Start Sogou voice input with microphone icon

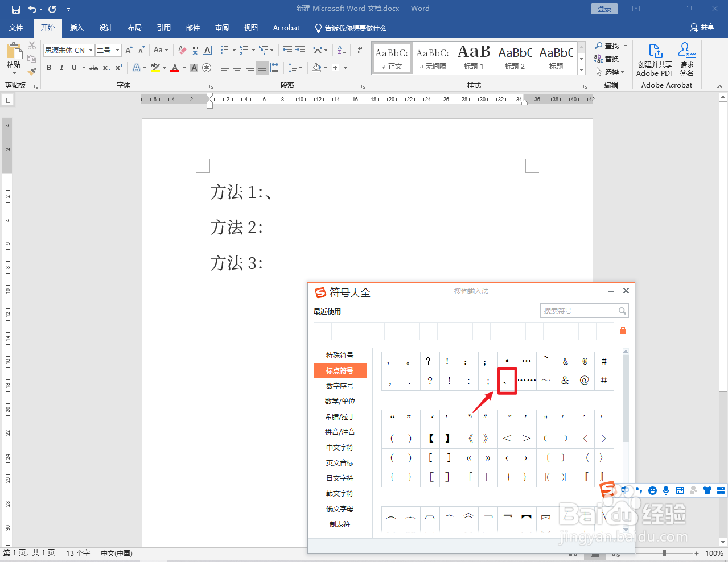pyautogui.click(x=665, y=490)
